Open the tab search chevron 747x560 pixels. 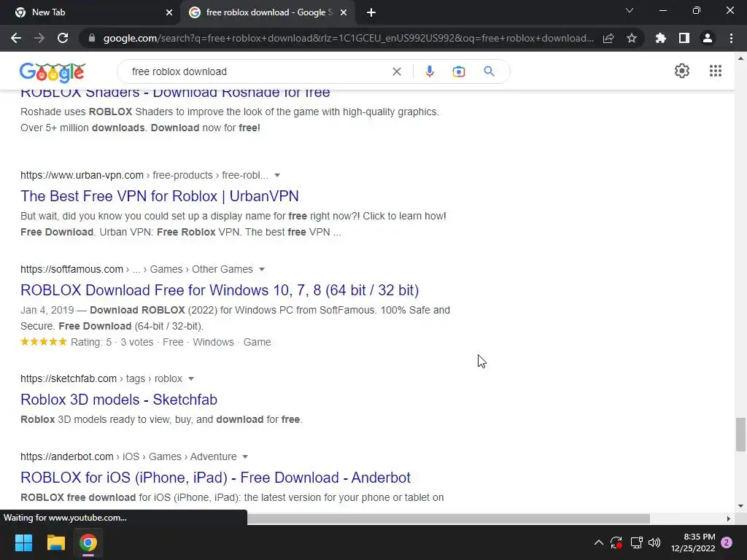[x=630, y=10]
